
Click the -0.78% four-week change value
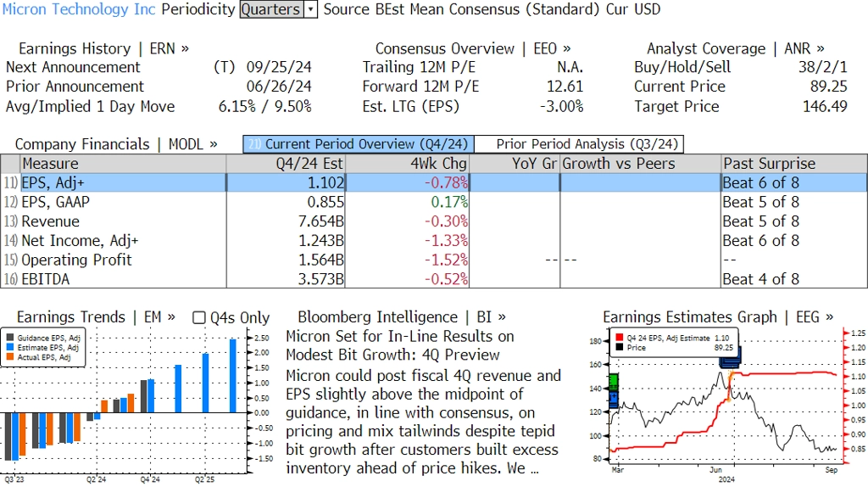446,182
